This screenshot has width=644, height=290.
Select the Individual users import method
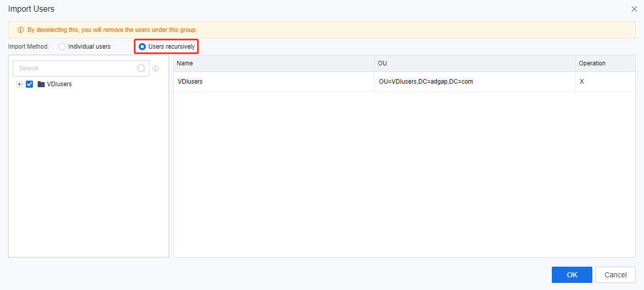point(62,47)
